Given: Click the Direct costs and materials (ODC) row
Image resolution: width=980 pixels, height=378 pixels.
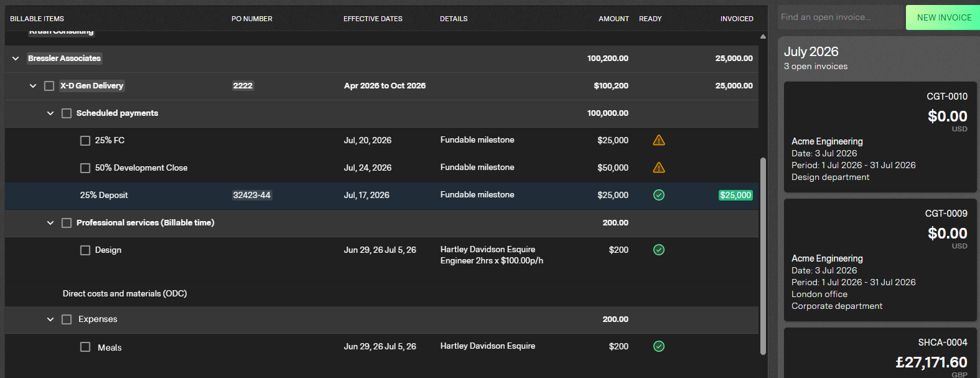Looking at the screenshot, I should pos(381,293).
